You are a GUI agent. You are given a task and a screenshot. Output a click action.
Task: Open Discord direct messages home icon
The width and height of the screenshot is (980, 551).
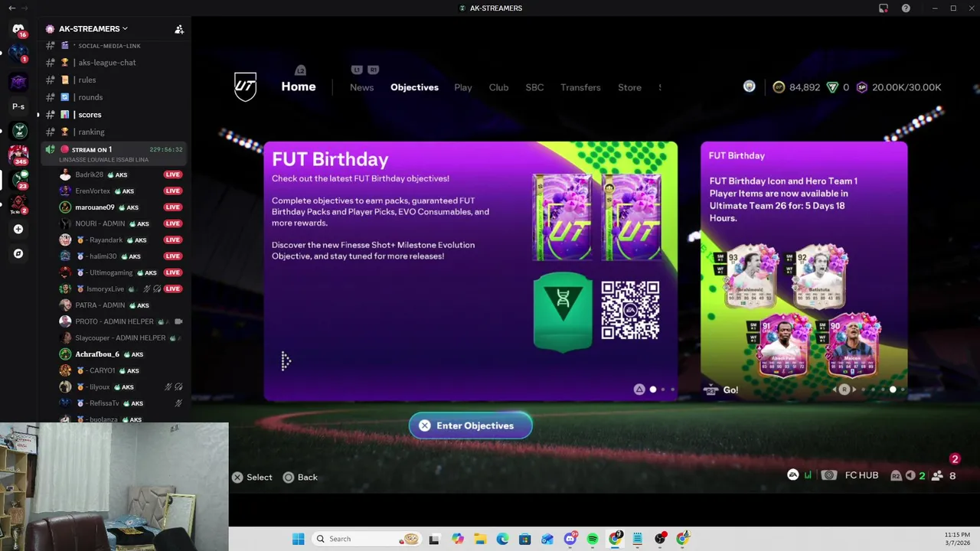pyautogui.click(x=18, y=29)
